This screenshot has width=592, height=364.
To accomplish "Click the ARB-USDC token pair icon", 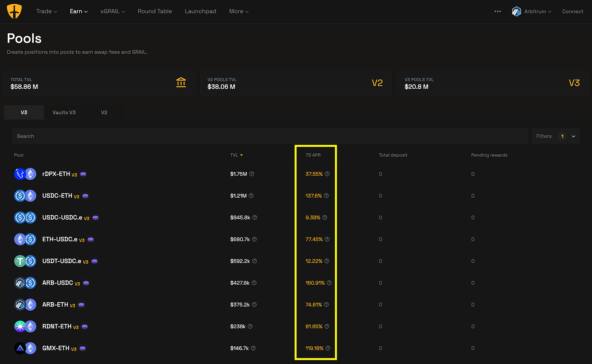I will click(x=25, y=283).
